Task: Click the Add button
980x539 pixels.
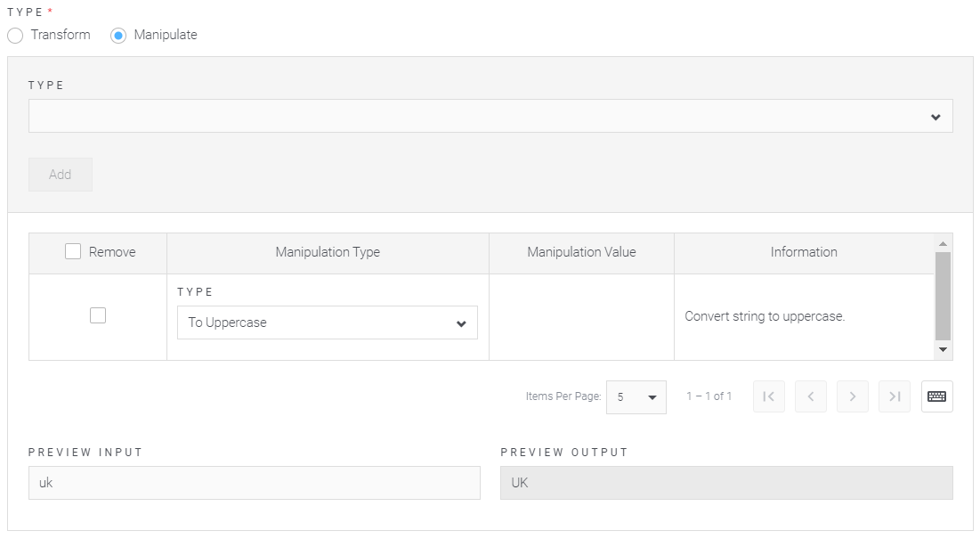Action: click(x=60, y=175)
